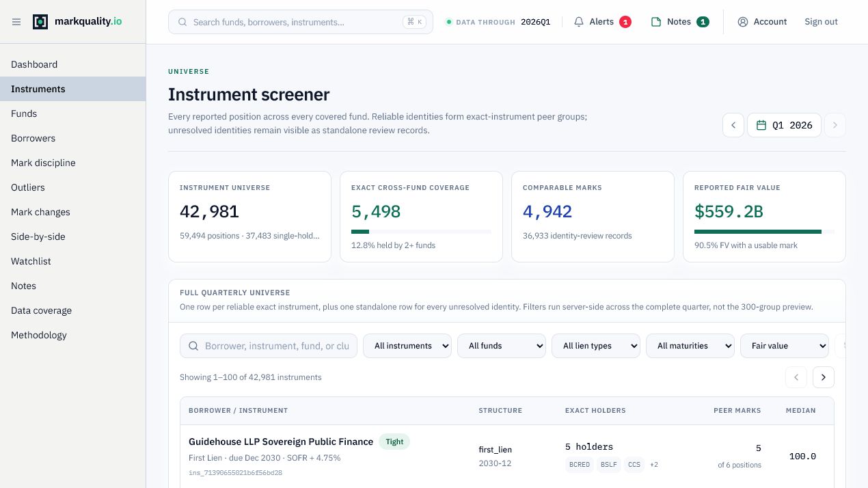
Task: Click the BSLF holder chip
Action: pyautogui.click(x=609, y=465)
